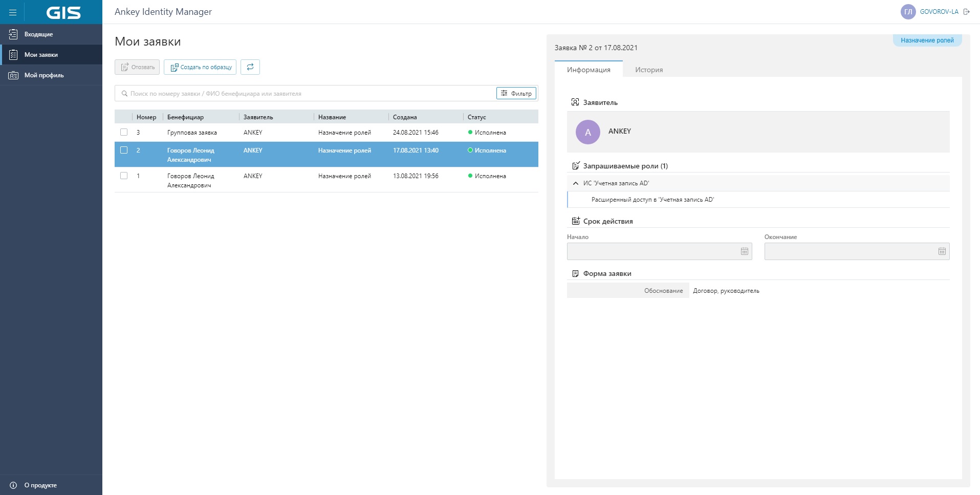Image resolution: width=980 pixels, height=495 pixels.
Task: Log out using the exit icon
Action: (967, 12)
